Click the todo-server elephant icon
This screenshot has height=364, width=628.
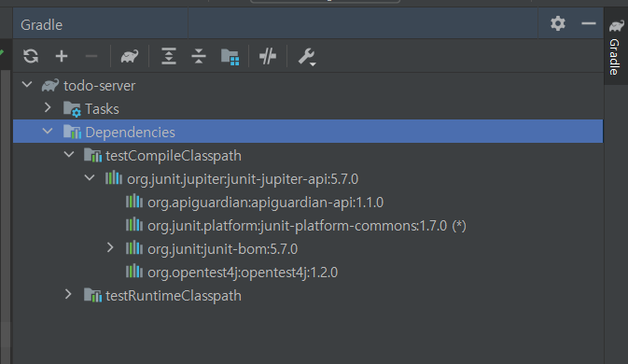coord(50,85)
